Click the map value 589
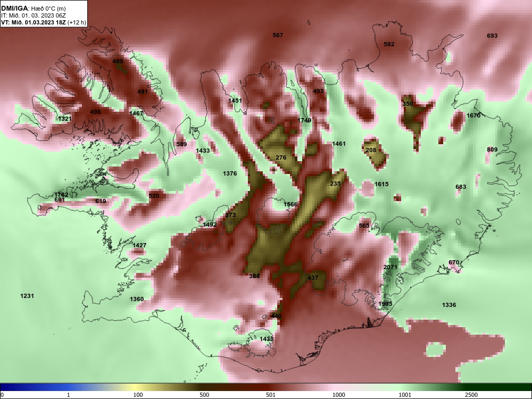Image resolution: width=532 pixels, height=399 pixels. point(181,144)
